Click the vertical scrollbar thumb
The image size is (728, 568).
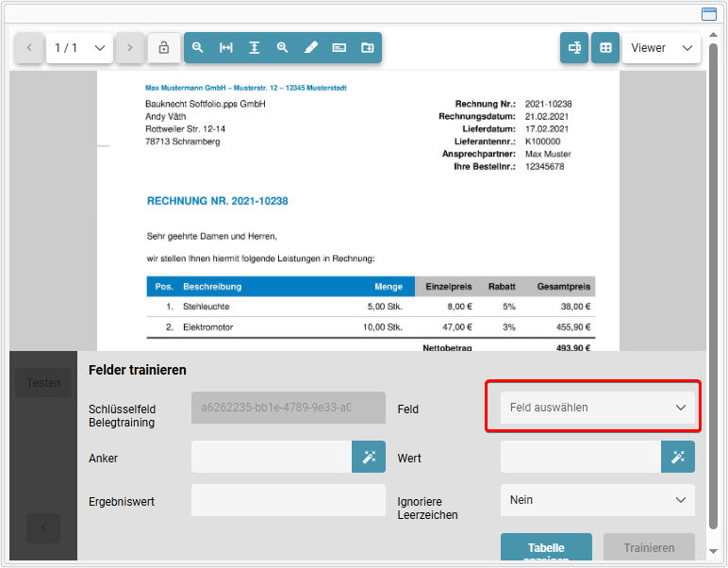713,285
